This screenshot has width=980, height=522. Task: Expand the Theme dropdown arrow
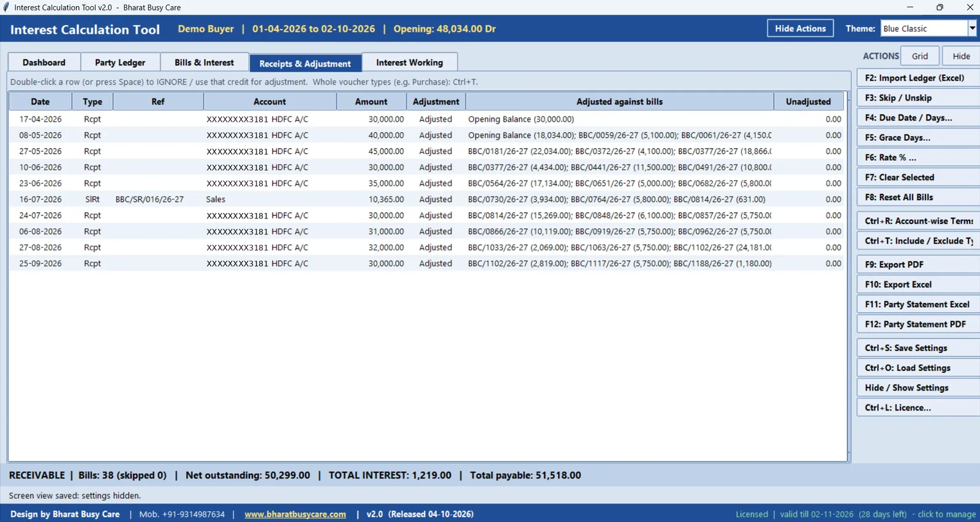coord(972,29)
